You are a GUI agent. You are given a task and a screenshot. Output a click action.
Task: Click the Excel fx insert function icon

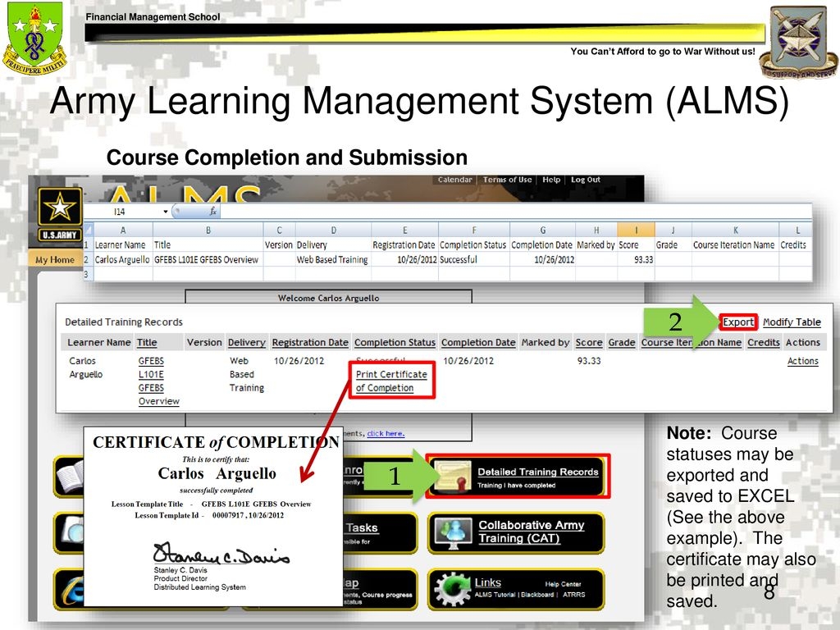(x=212, y=212)
